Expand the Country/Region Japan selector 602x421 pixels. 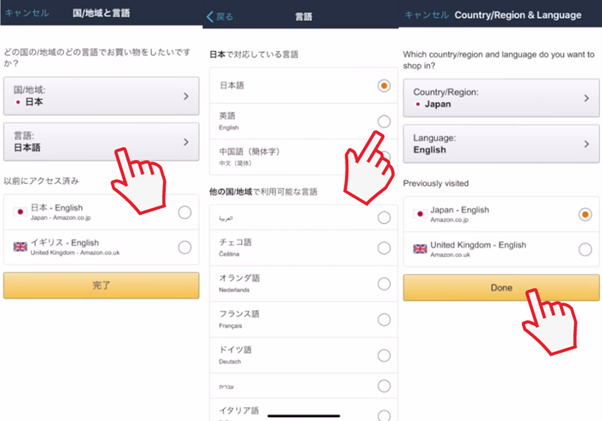[x=501, y=97]
